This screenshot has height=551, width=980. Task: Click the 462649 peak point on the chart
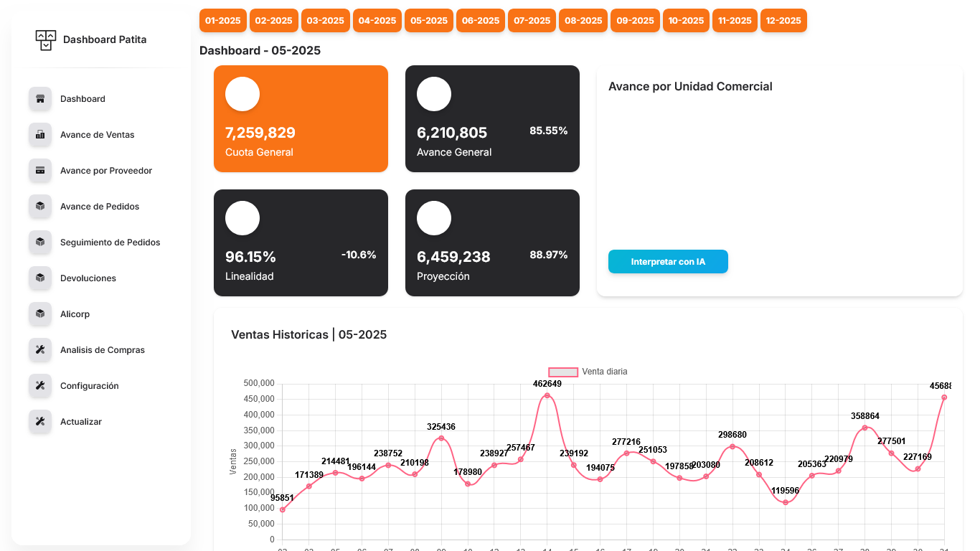pos(547,395)
